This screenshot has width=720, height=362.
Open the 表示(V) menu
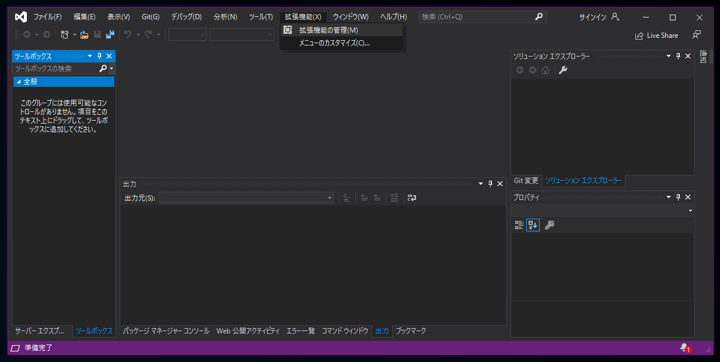(x=118, y=17)
